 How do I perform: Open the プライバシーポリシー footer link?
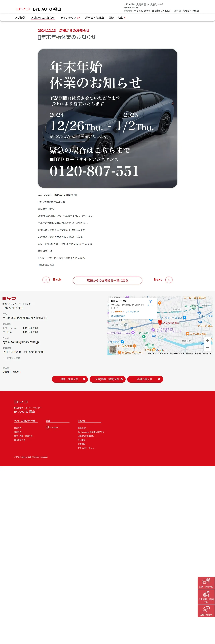[87, 448]
